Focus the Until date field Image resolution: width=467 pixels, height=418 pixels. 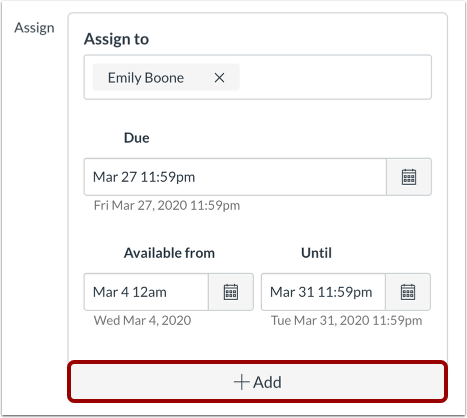click(x=323, y=292)
